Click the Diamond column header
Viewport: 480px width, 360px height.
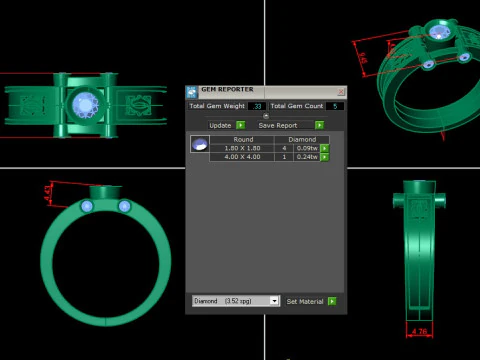tap(302, 140)
